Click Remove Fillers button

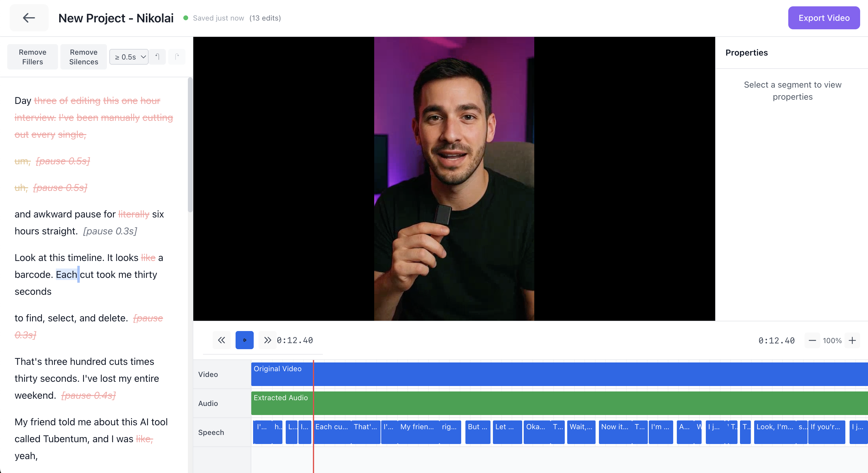[x=32, y=57]
